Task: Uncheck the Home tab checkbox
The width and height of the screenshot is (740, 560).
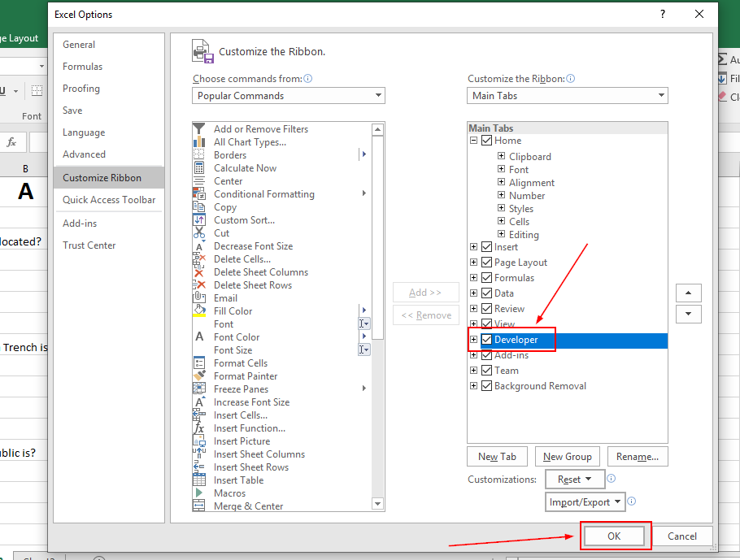Action: [x=486, y=140]
